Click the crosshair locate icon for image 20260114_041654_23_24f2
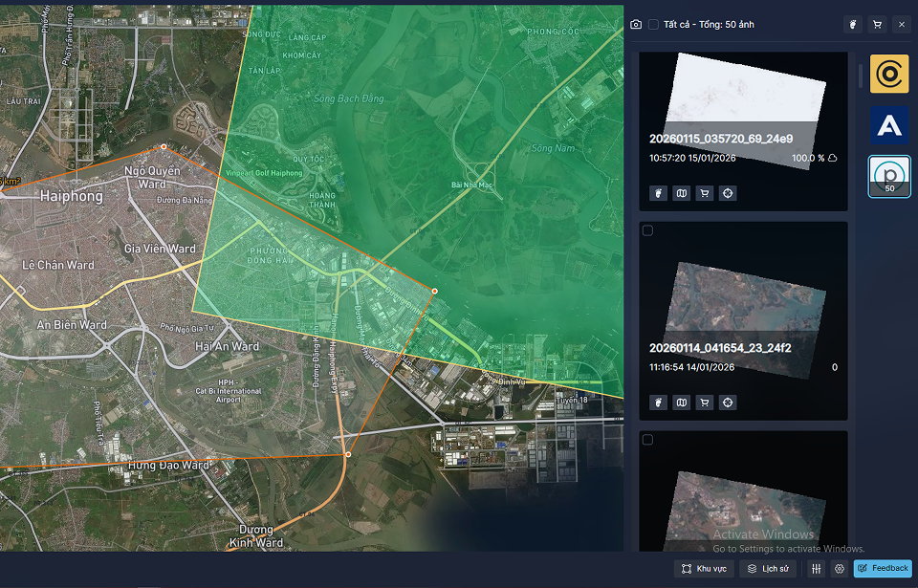The width and height of the screenshot is (918, 588). pyautogui.click(x=729, y=403)
